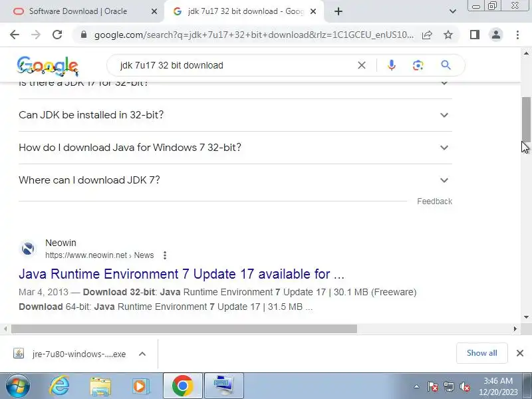The width and height of the screenshot is (532, 399).
Task: Open the clock showing 3:46 AM
Action: tap(498, 386)
